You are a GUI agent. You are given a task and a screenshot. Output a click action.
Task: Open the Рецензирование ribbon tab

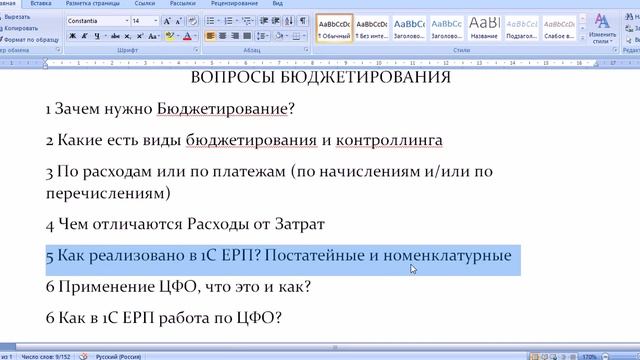coord(234,3)
